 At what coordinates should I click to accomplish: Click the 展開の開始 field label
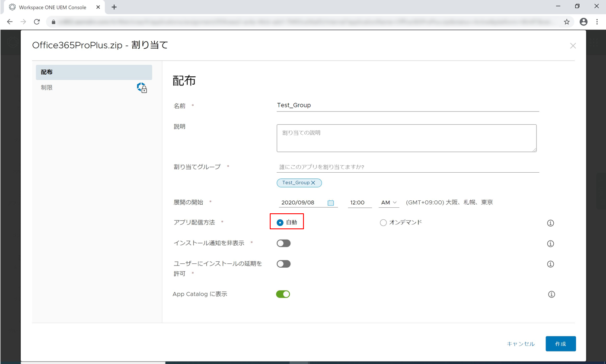188,203
